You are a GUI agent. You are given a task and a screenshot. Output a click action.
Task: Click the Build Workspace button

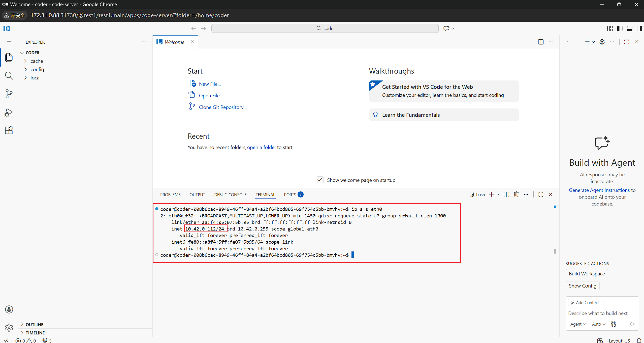point(587,274)
